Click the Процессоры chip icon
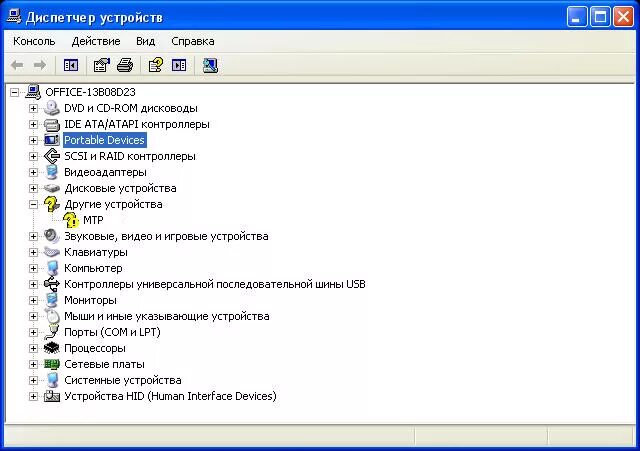Image resolution: width=640 pixels, height=451 pixels. tap(52, 348)
